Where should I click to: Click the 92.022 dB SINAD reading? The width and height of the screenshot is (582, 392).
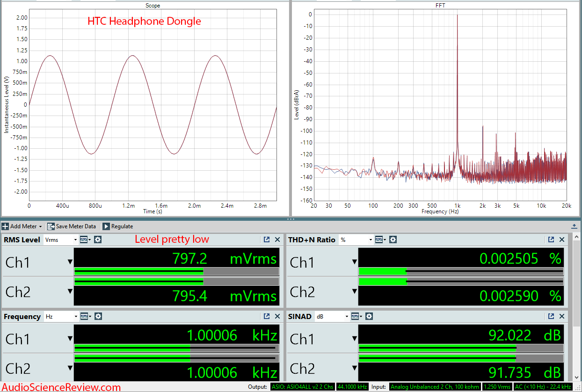[524, 335]
